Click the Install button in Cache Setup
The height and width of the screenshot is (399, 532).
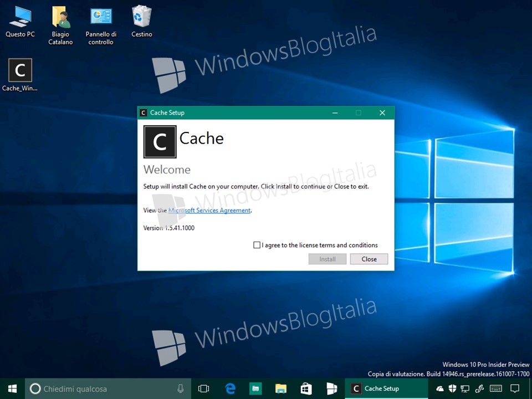328,259
